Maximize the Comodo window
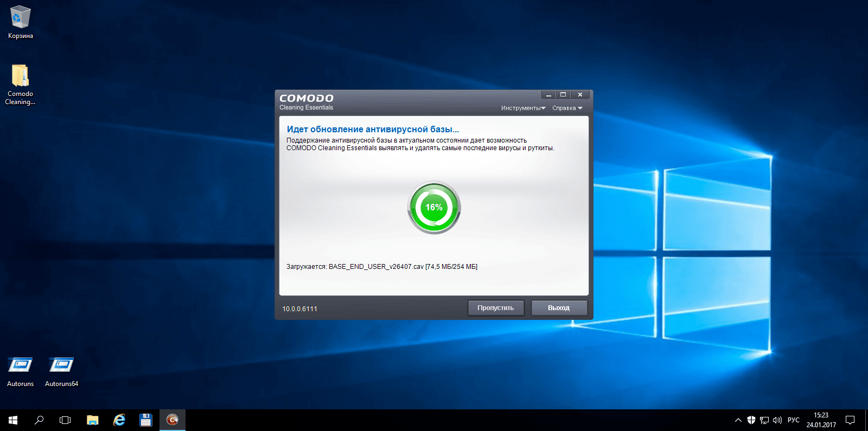This screenshot has width=868, height=431. (x=563, y=94)
